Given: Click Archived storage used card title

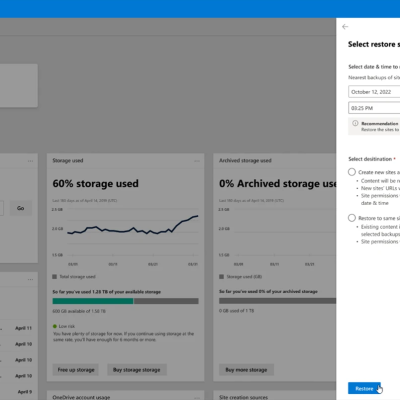Looking at the screenshot, I should (245, 161).
